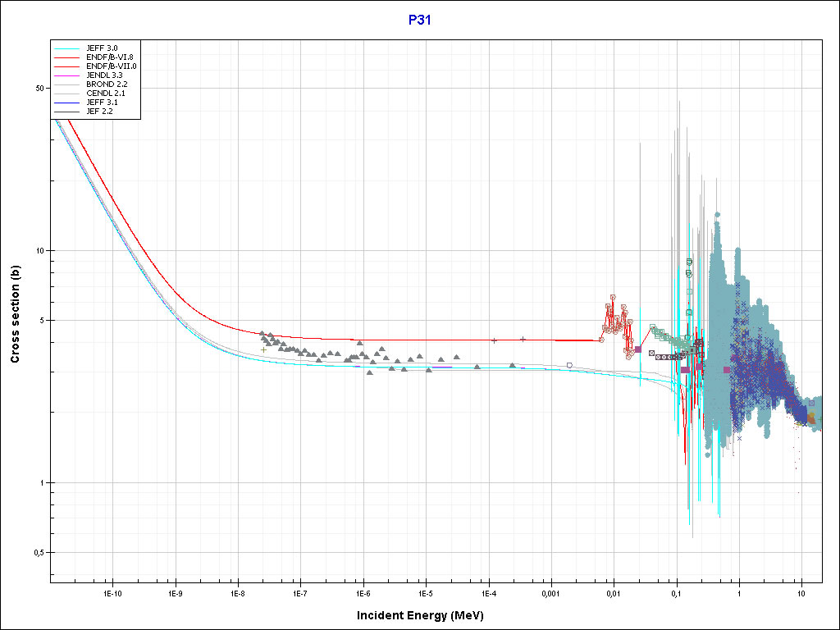Click the 1E-4 x-axis tick label
Viewport: 840px width, 630px height.
[488, 592]
